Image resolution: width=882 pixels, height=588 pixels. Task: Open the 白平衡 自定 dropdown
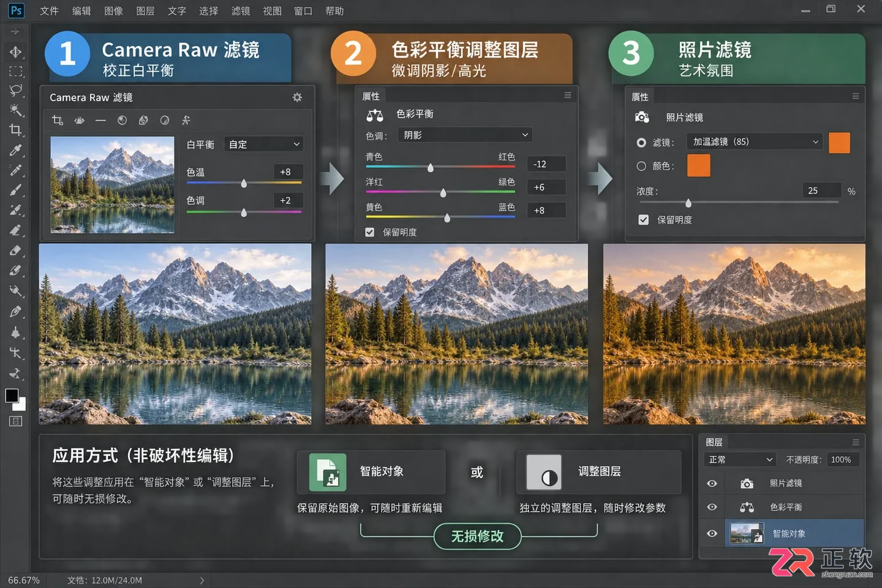click(x=264, y=144)
